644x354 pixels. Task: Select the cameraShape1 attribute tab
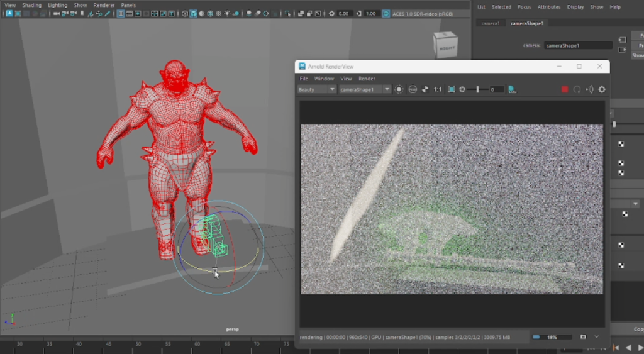pyautogui.click(x=528, y=23)
